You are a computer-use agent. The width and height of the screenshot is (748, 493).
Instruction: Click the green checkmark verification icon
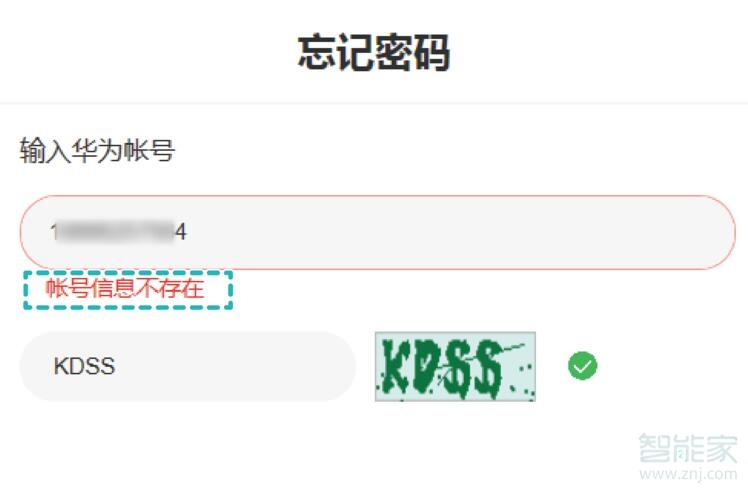tap(582, 366)
